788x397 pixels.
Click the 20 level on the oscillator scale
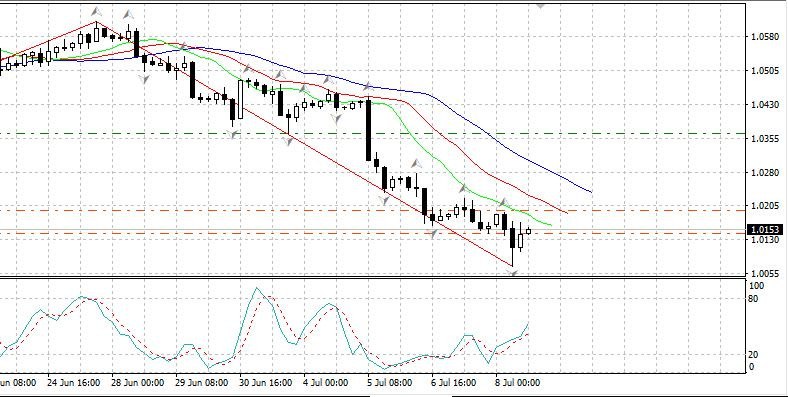[753, 355]
